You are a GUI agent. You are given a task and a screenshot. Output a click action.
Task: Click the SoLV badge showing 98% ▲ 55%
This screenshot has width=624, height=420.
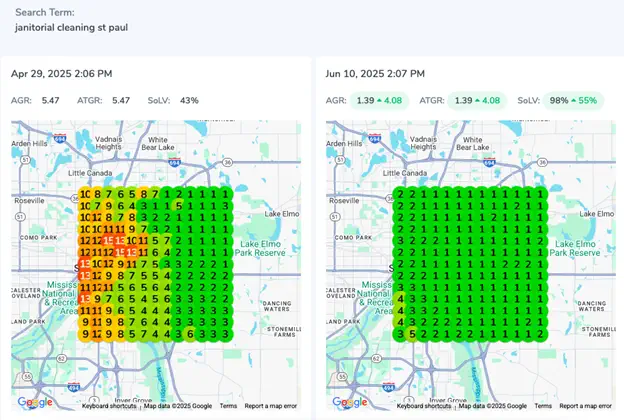pos(573,101)
